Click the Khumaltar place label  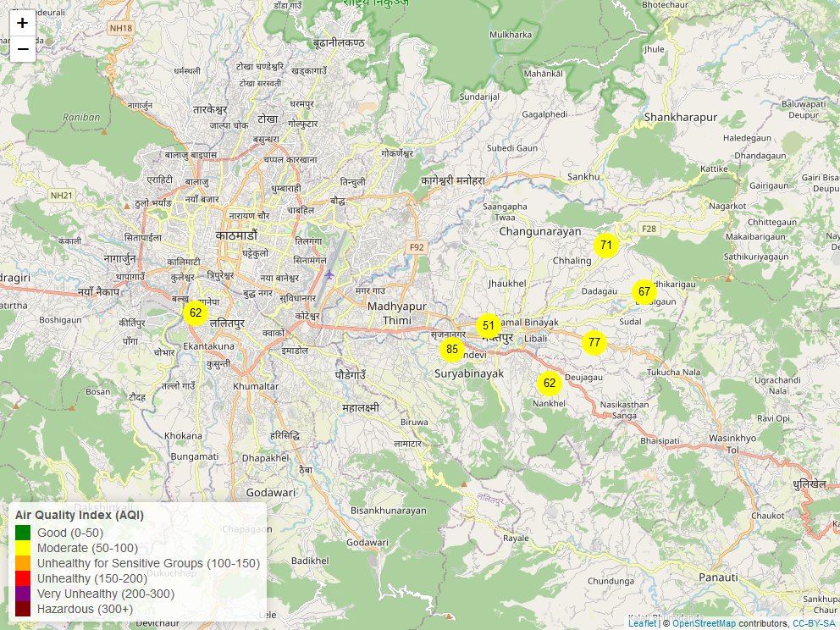256,386
